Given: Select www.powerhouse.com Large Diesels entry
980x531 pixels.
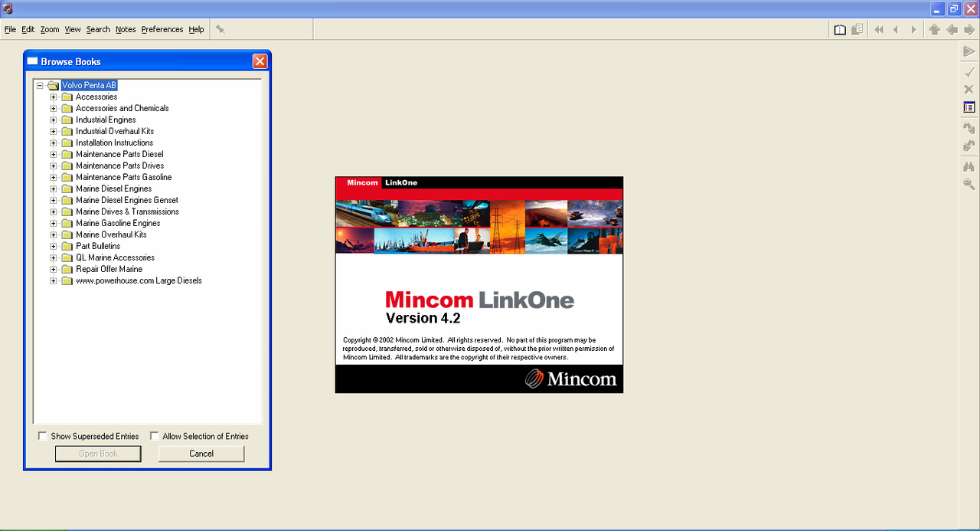Looking at the screenshot, I should tap(139, 281).
